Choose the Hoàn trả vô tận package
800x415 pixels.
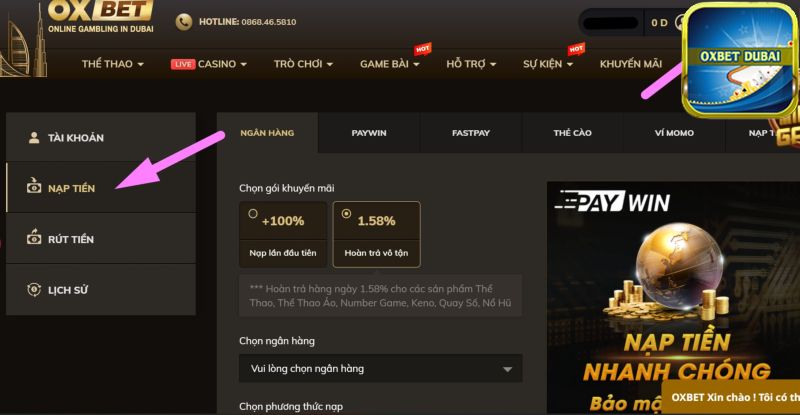377,234
